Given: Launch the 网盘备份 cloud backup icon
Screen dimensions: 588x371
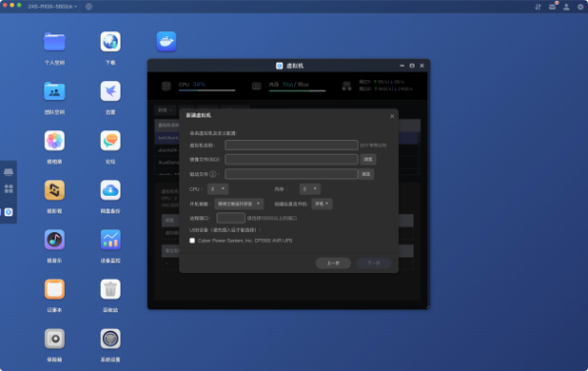Looking at the screenshot, I should pos(110,190).
